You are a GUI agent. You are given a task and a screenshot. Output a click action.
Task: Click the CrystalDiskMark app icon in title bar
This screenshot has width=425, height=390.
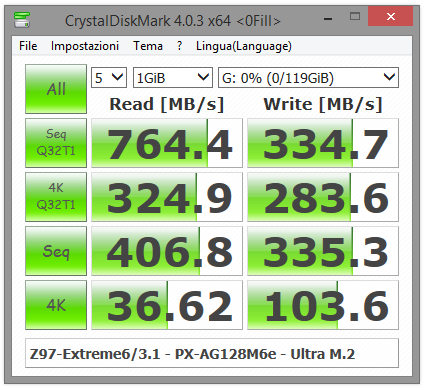click(22, 20)
